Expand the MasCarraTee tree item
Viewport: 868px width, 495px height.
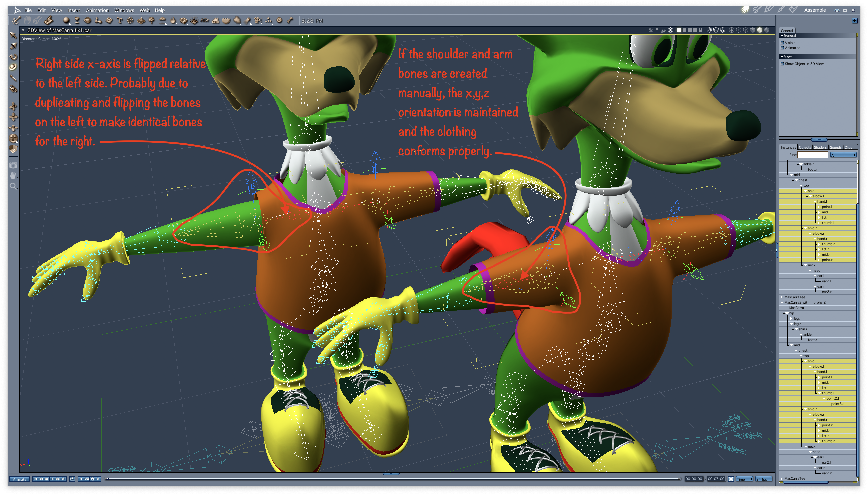pyautogui.click(x=782, y=297)
